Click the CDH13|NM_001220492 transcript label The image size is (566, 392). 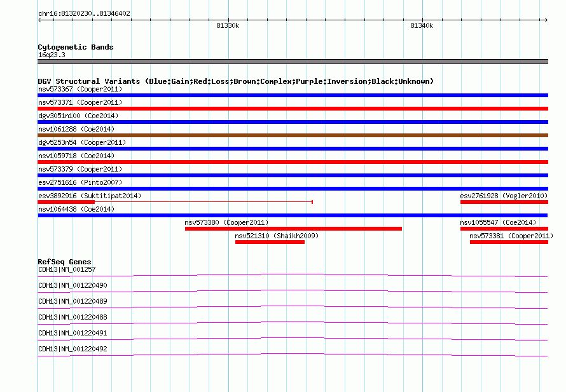click(x=72, y=349)
